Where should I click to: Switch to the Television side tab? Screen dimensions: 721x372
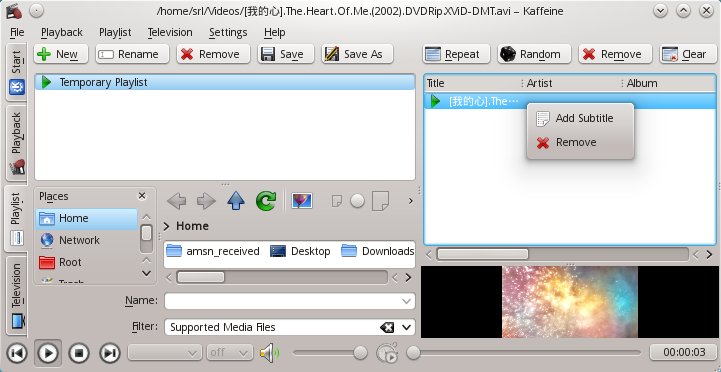(x=17, y=296)
